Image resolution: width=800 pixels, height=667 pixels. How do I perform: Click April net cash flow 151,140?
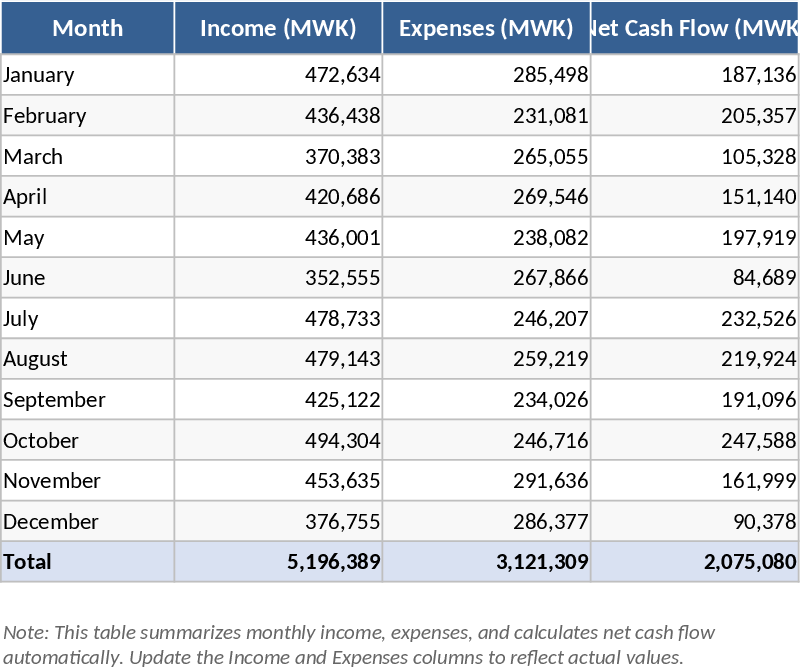click(758, 197)
